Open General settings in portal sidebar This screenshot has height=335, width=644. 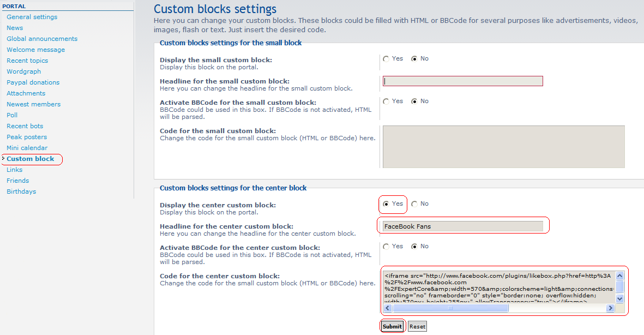(x=32, y=17)
